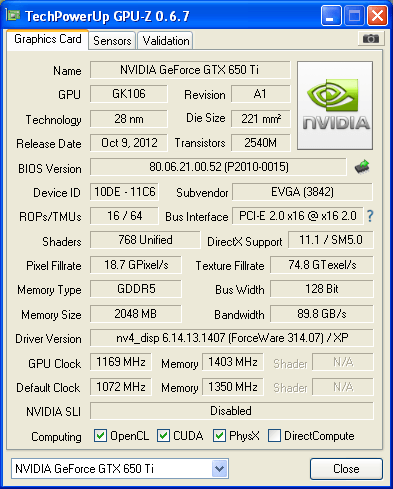
Task: Click the BIOS save chip icon
Action: (362, 167)
